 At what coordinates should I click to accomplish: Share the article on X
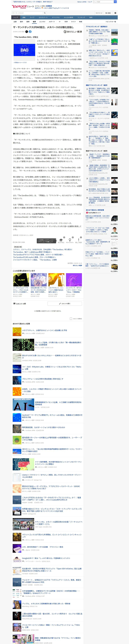[x=27, y=32]
